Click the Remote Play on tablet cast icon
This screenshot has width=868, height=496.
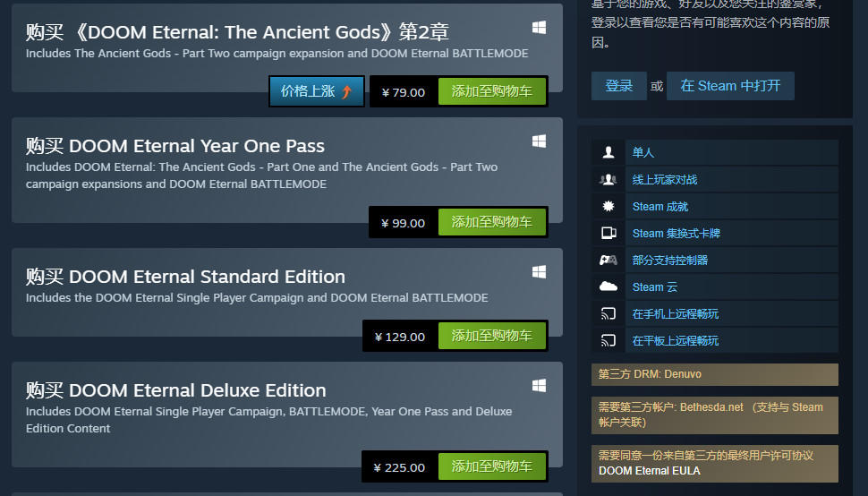pyautogui.click(x=608, y=340)
